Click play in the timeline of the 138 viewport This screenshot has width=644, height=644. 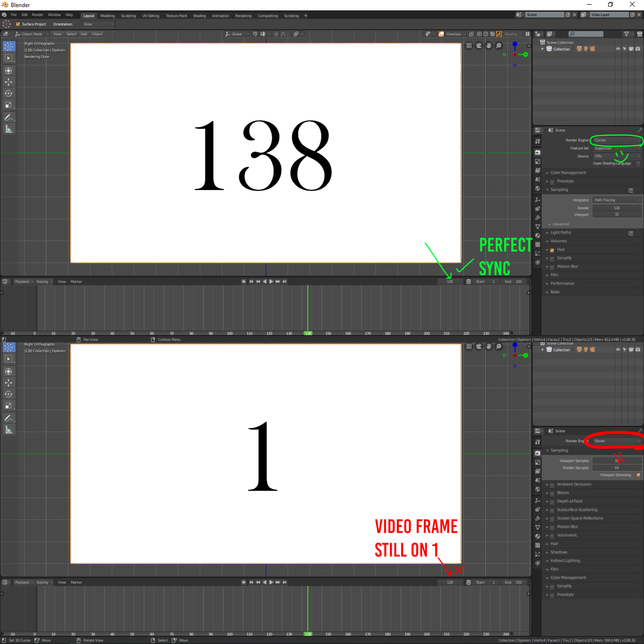click(x=271, y=281)
